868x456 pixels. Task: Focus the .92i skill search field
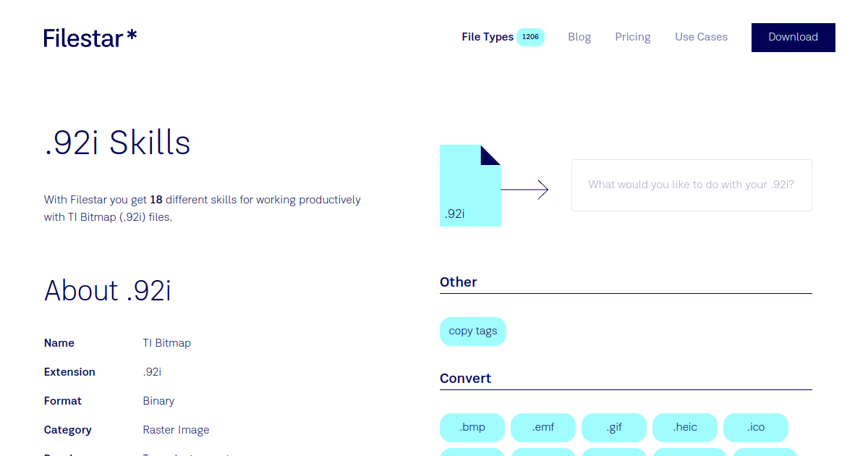coord(692,185)
